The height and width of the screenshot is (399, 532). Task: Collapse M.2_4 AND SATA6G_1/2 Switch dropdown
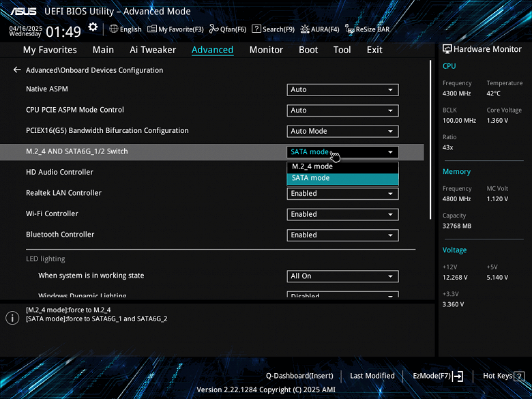pyautogui.click(x=342, y=152)
